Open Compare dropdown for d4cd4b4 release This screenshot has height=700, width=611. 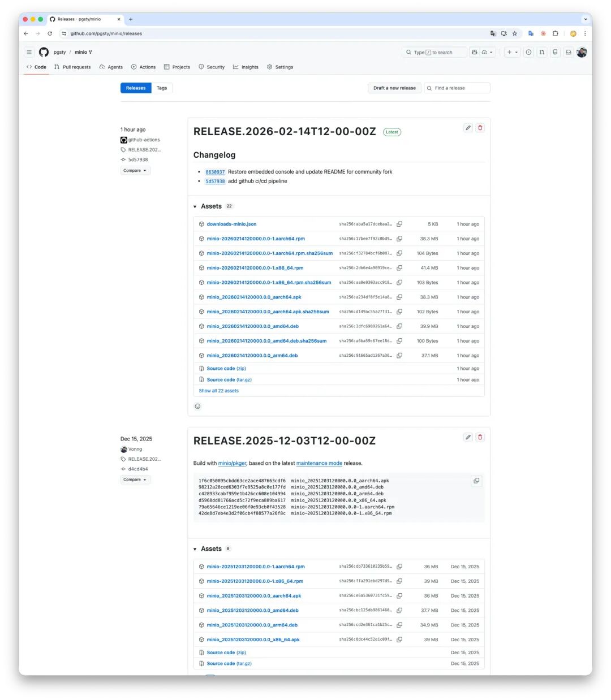135,479
